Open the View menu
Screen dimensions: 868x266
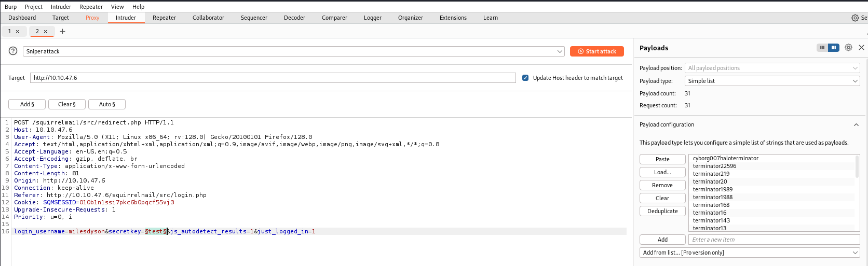click(117, 7)
